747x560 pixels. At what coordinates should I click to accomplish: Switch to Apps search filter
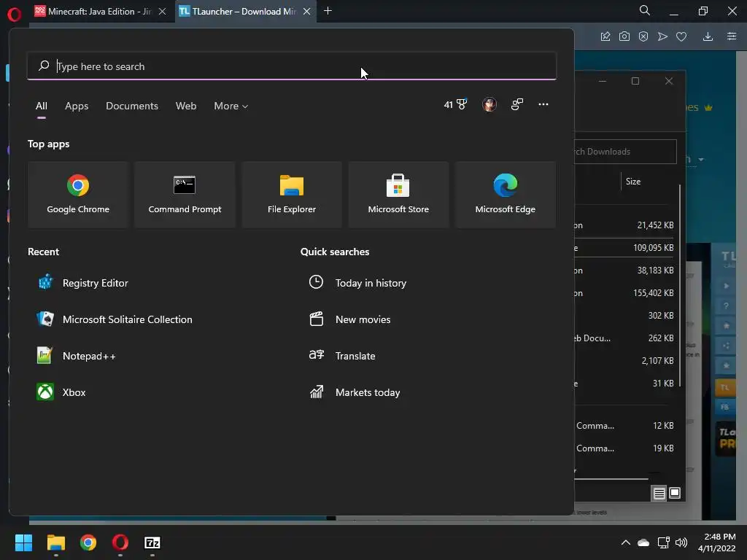point(77,106)
